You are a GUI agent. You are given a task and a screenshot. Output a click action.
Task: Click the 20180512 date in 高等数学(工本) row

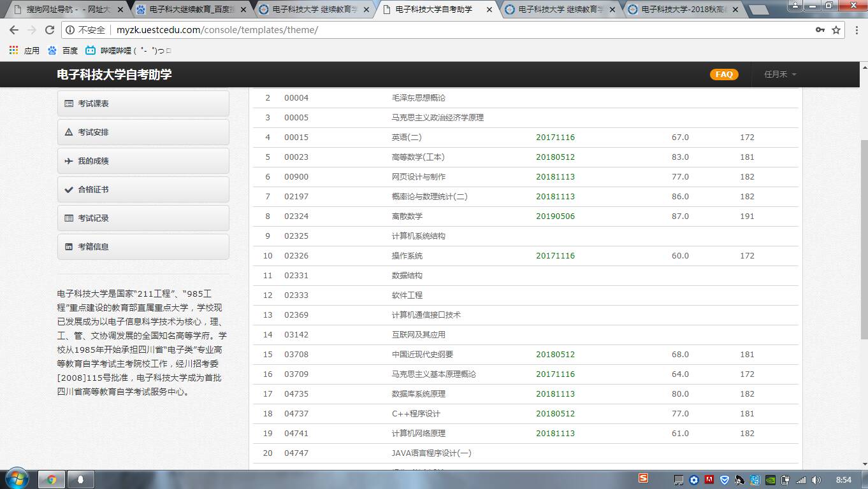(555, 157)
